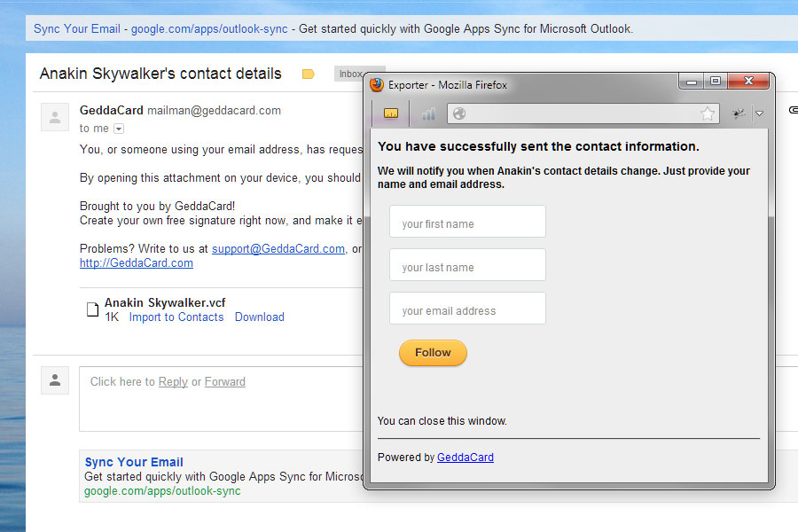Click the GeddaCard sender avatar icon
798x532 pixels.
[55, 116]
